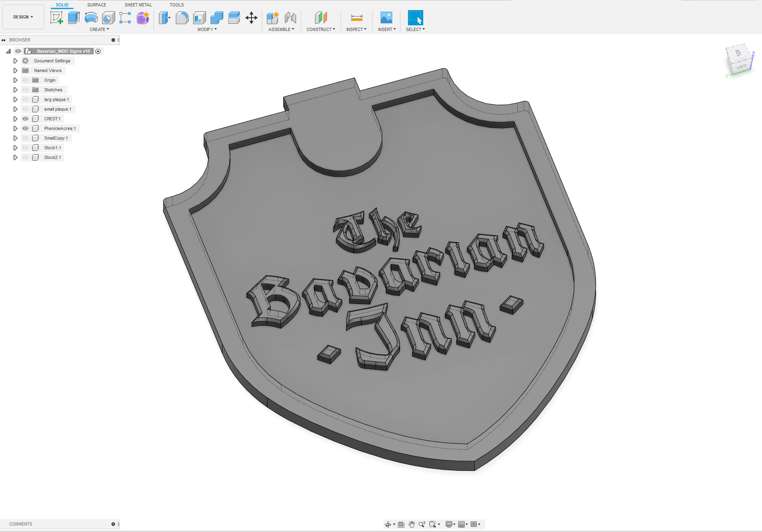The image size is (762, 532).
Task: Toggle visibility of Sketches folder
Action: pos(25,90)
